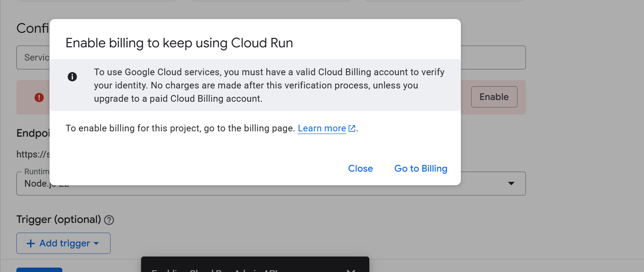Close the billing dialog
644x272 pixels.
click(360, 169)
